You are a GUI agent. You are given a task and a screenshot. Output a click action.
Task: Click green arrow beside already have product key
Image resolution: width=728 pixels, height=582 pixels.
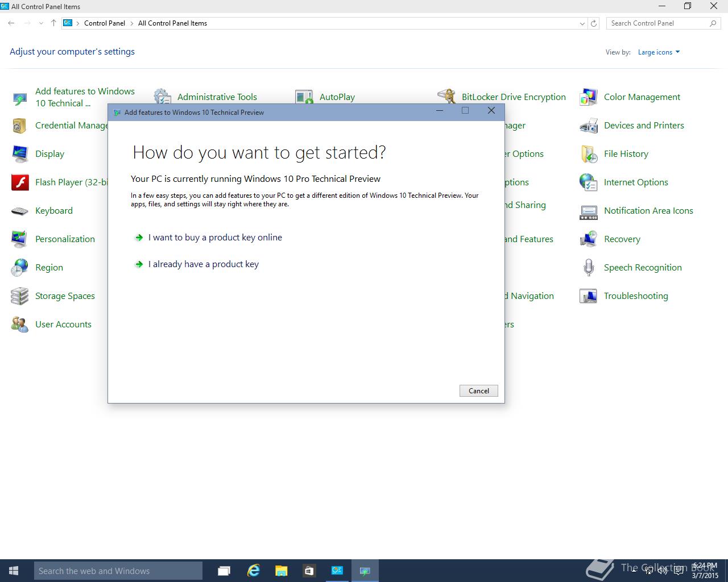139,264
